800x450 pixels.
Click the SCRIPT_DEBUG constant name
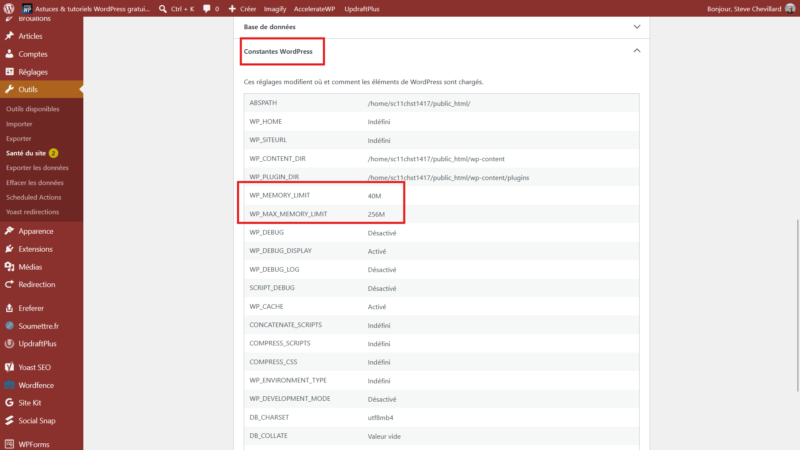click(x=271, y=288)
